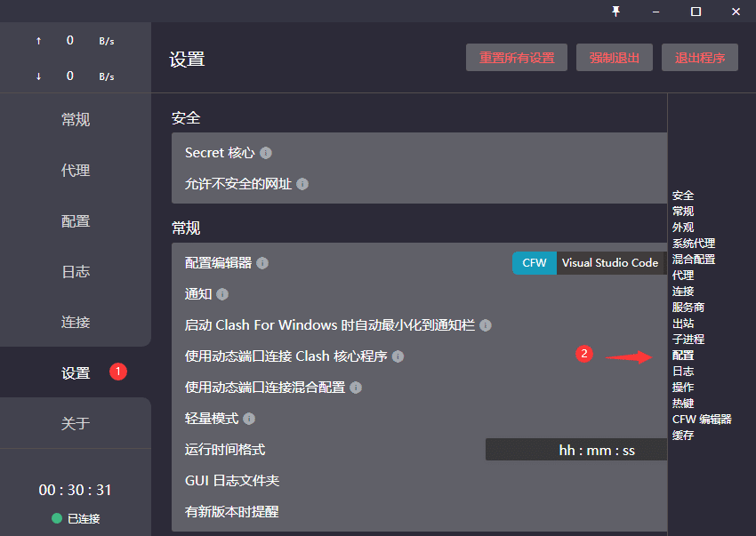The width and height of the screenshot is (756, 536).
Task: Click the pin window icon in title bar
Action: [x=615, y=12]
